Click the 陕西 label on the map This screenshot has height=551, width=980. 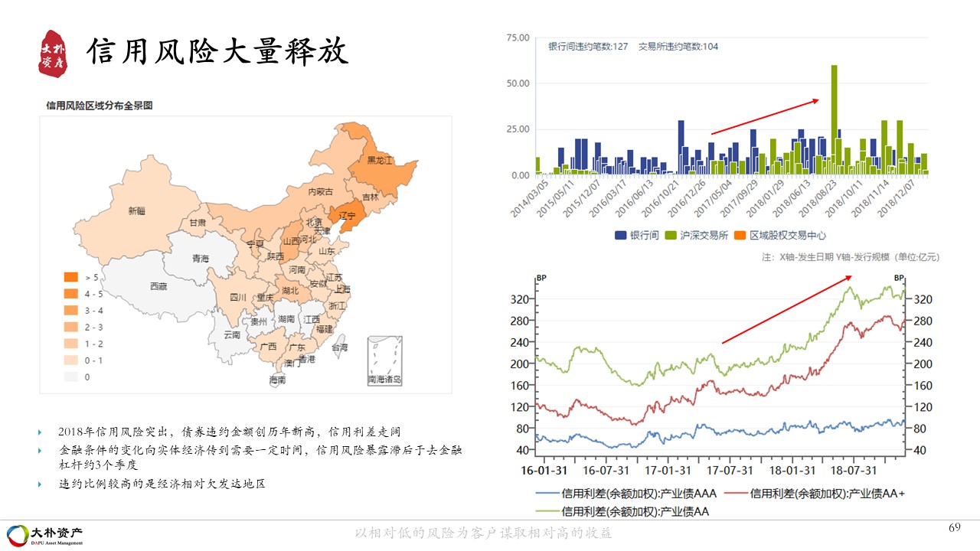pos(276,256)
